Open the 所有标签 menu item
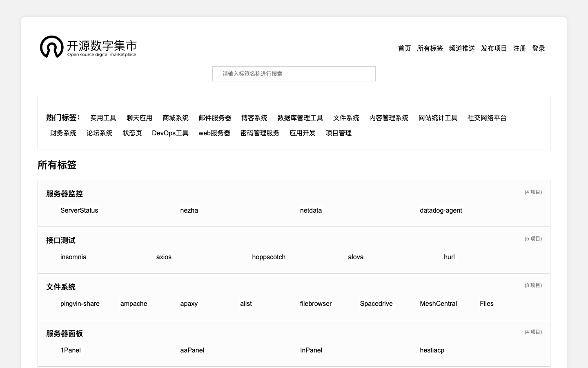 click(430, 48)
